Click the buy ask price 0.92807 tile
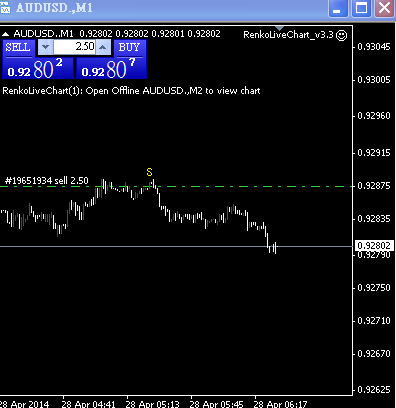Screen dimensions: 396x408 (x=111, y=68)
